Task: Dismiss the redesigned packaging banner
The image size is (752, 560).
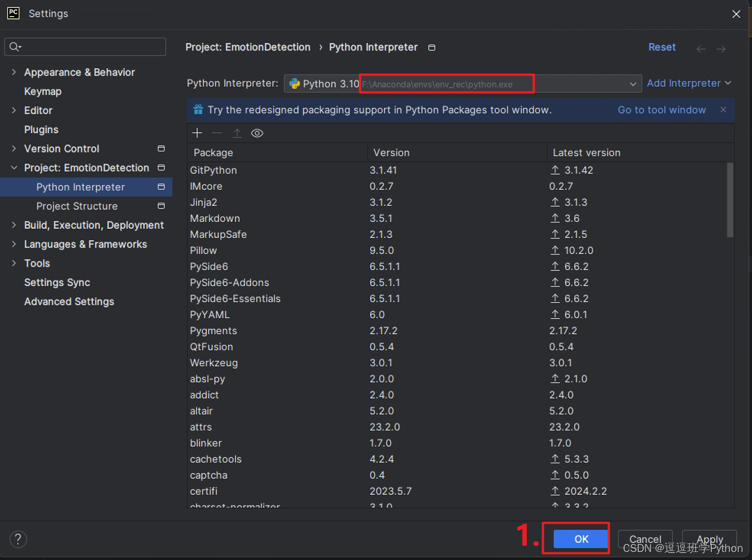Action: (723, 109)
